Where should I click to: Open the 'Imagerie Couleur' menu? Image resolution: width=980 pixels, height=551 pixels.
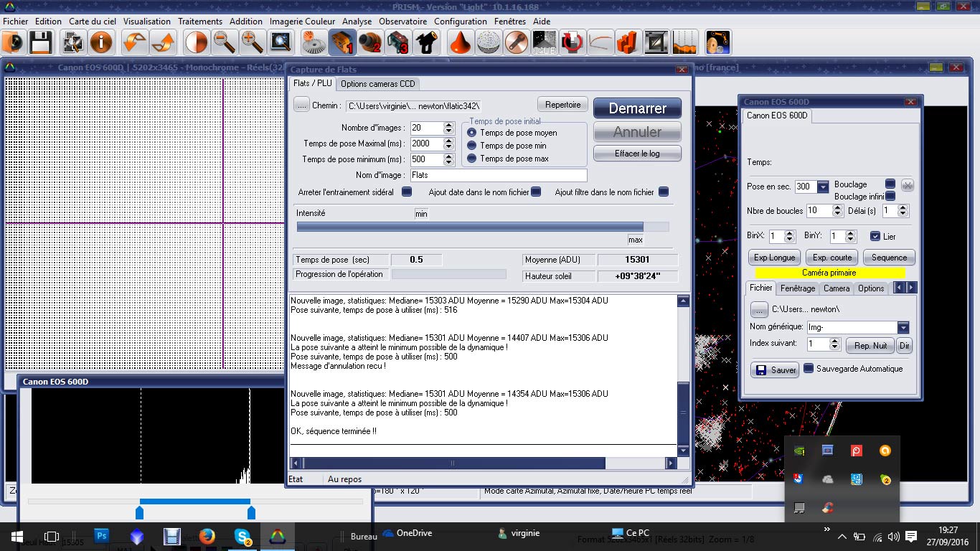(x=302, y=22)
